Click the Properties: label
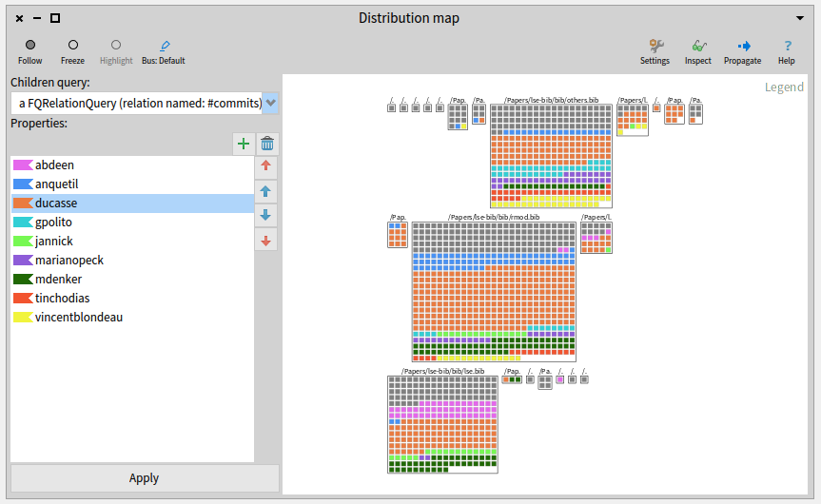 39,124
